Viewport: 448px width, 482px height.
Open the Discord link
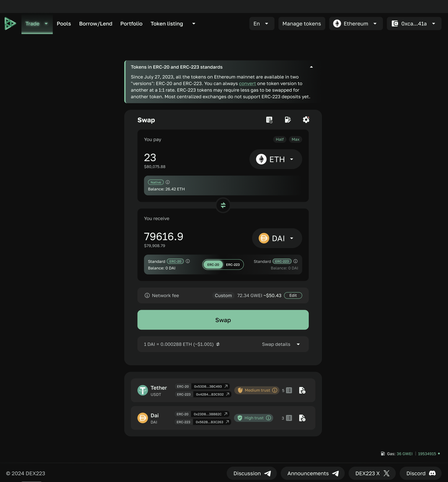421,473
